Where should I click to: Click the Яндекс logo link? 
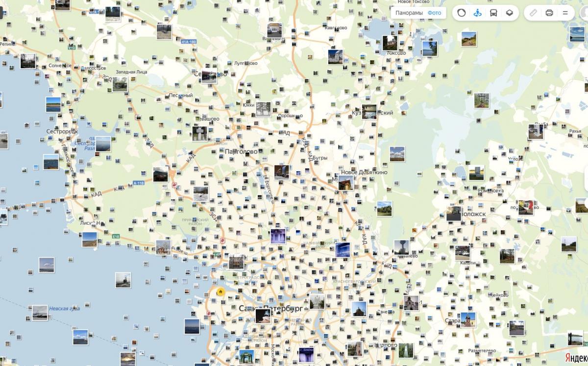point(576,357)
